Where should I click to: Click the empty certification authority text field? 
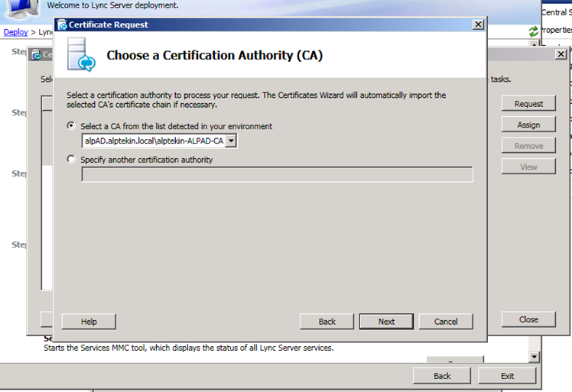tap(278, 174)
